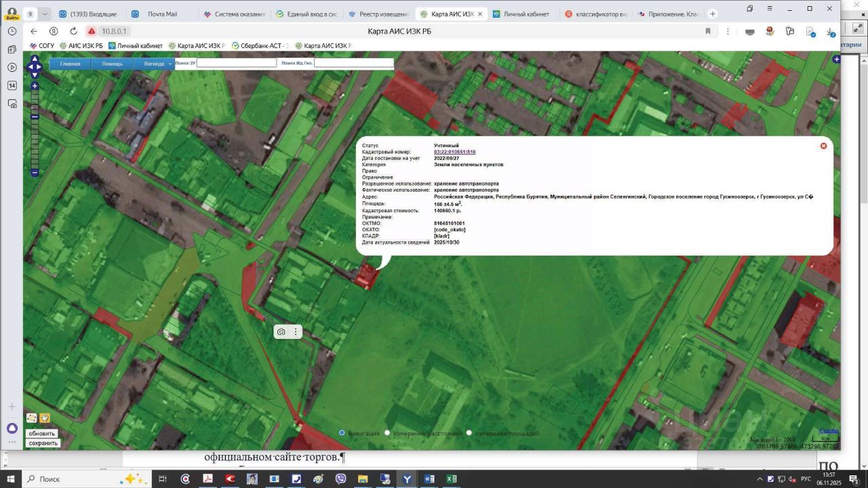Open downloads panel in browser
This screenshot has width=868, height=488.
pyautogui.click(x=830, y=31)
